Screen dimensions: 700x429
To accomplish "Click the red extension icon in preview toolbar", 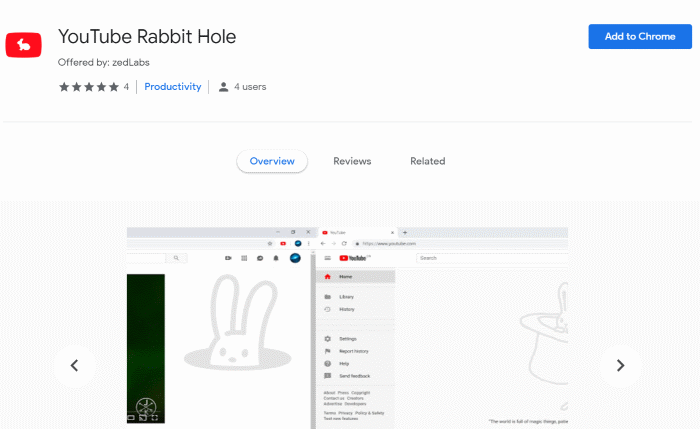I will pos(283,243).
